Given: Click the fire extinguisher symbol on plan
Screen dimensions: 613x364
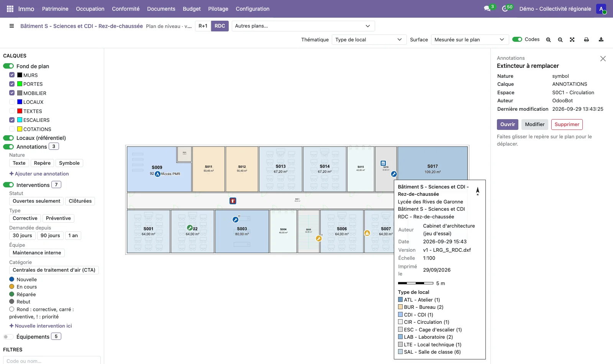Looking at the screenshot, I should click(233, 201).
